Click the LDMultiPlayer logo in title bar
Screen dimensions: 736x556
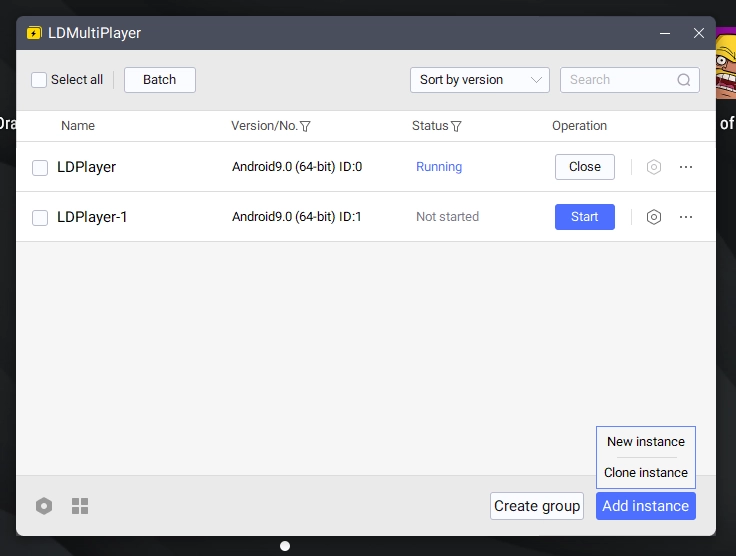click(35, 33)
